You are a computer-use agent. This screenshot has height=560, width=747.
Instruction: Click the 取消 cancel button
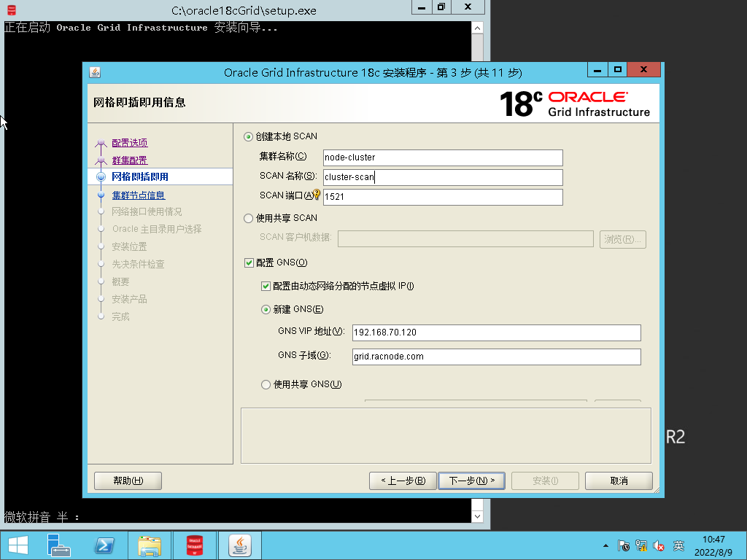(619, 481)
